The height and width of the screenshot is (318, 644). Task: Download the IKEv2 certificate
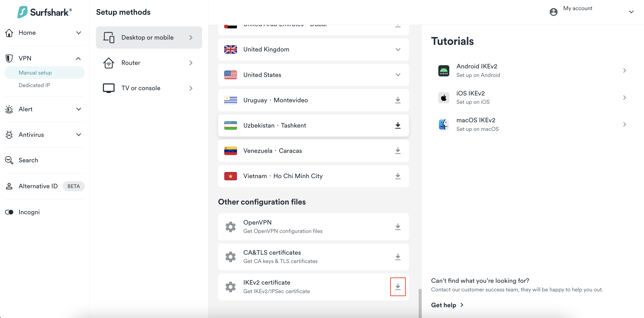pyautogui.click(x=398, y=287)
